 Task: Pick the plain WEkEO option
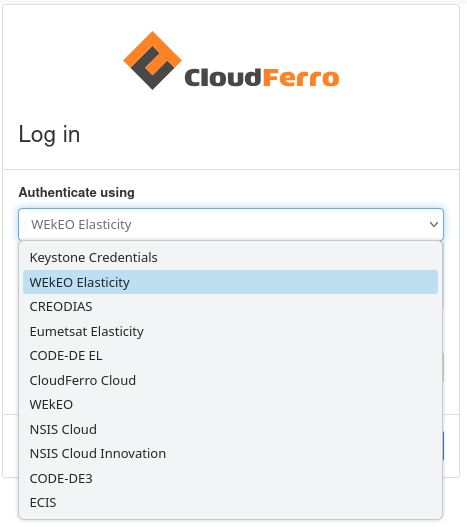[x=230, y=405]
